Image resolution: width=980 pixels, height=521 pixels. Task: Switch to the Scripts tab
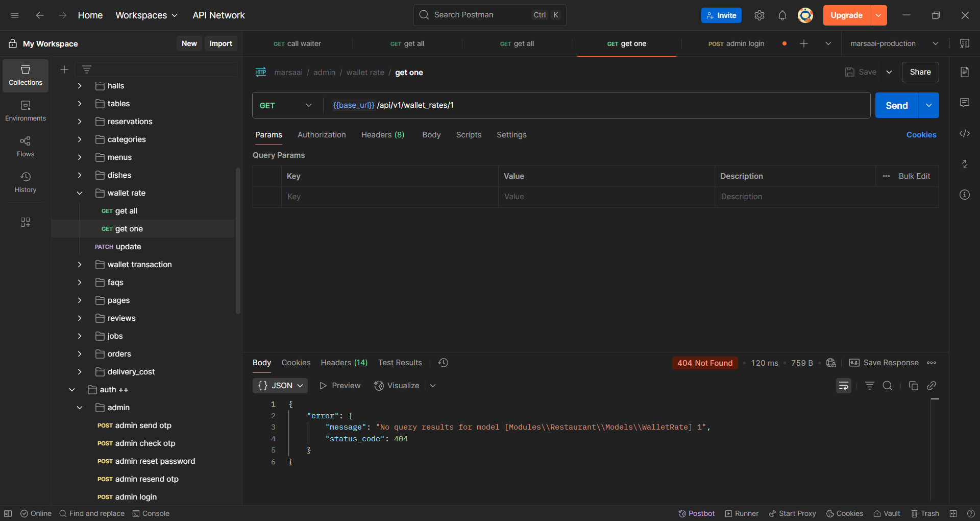[469, 135]
